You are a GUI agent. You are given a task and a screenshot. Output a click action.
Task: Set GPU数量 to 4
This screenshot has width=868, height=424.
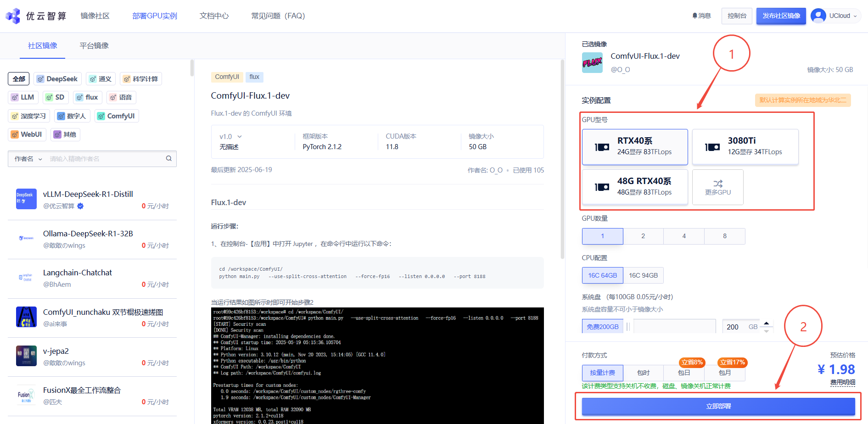pyautogui.click(x=684, y=236)
